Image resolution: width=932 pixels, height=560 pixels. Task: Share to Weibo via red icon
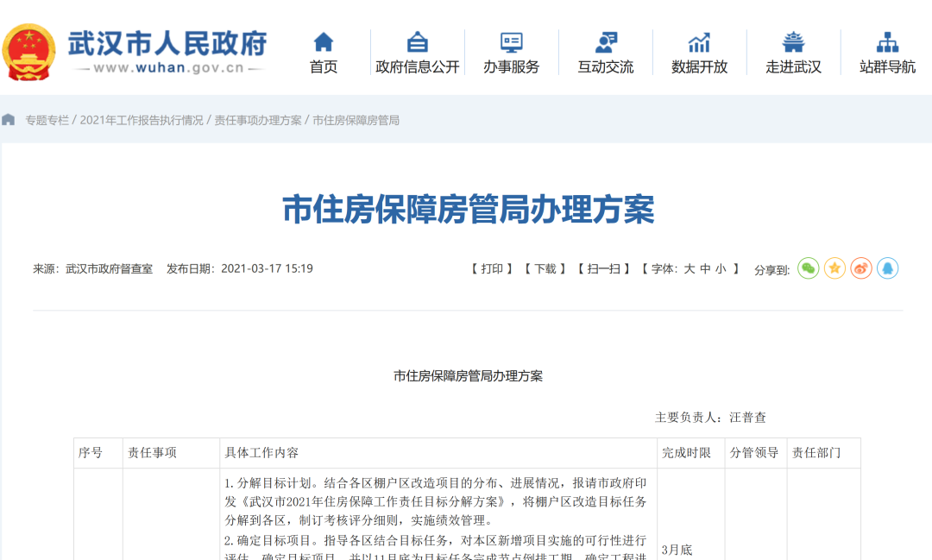click(861, 268)
